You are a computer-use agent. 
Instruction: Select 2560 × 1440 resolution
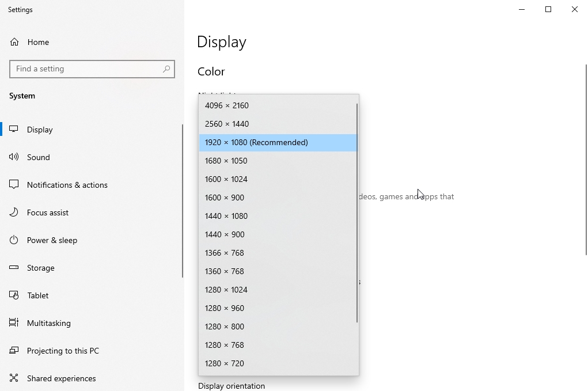(x=278, y=124)
